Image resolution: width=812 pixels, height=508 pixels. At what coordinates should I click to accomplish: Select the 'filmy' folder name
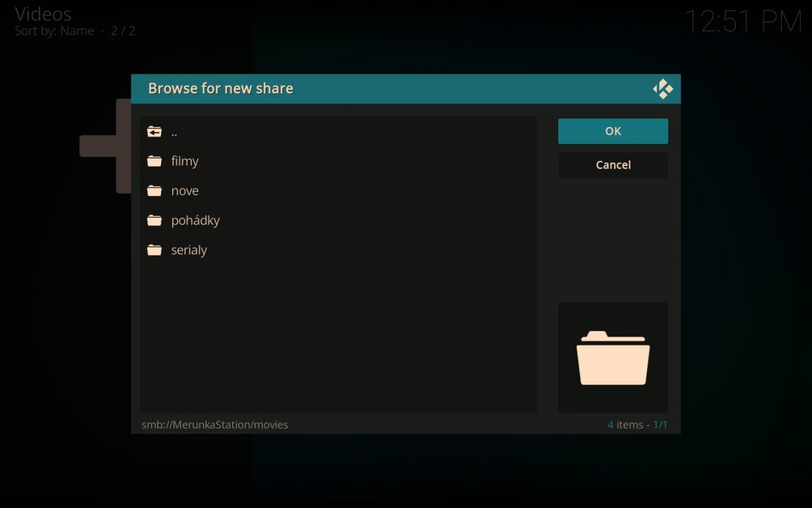coord(185,162)
